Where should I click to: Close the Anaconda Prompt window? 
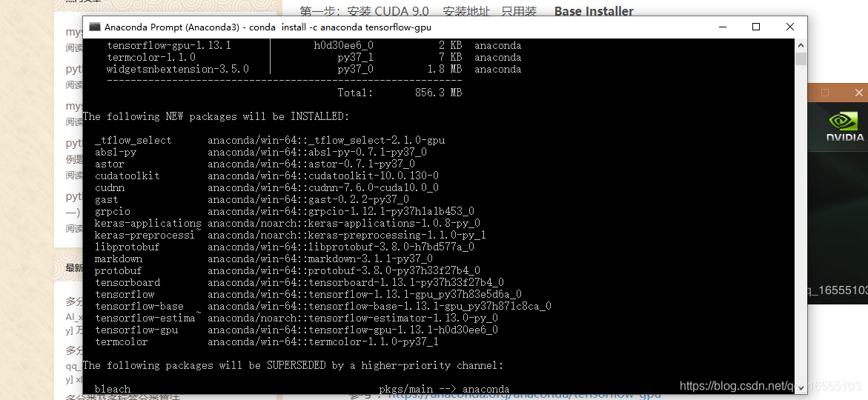(x=790, y=27)
